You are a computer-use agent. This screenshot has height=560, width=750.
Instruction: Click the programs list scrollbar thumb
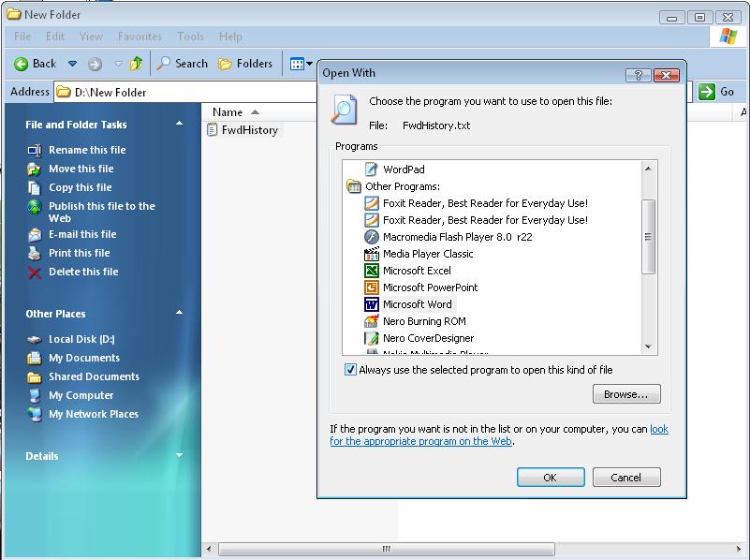coord(648,237)
